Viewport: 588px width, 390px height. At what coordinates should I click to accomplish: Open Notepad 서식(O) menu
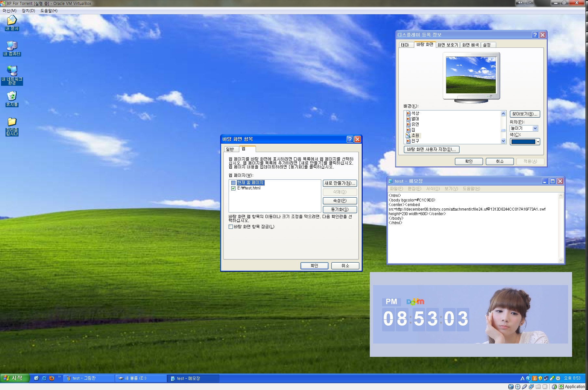point(433,189)
